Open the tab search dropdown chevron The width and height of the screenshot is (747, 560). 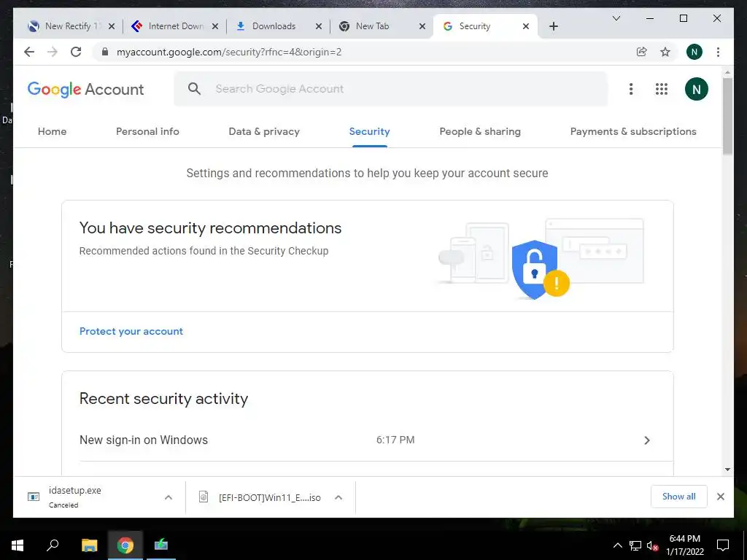coord(616,18)
